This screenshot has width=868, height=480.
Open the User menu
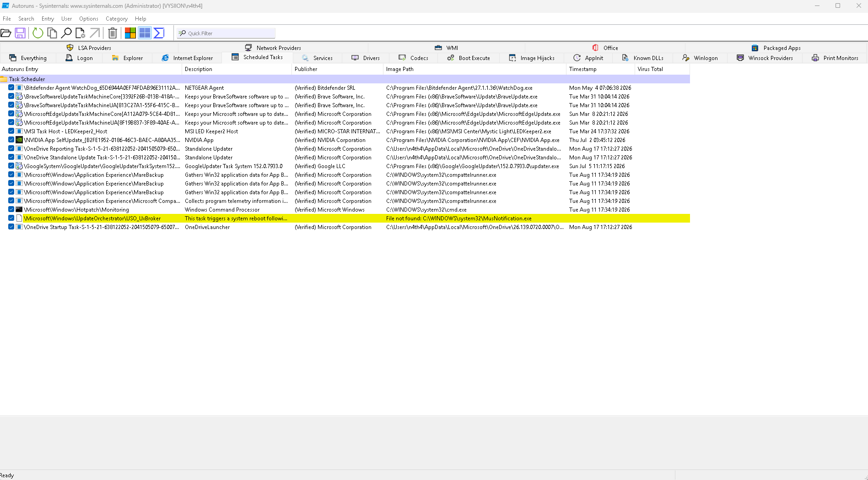67,19
